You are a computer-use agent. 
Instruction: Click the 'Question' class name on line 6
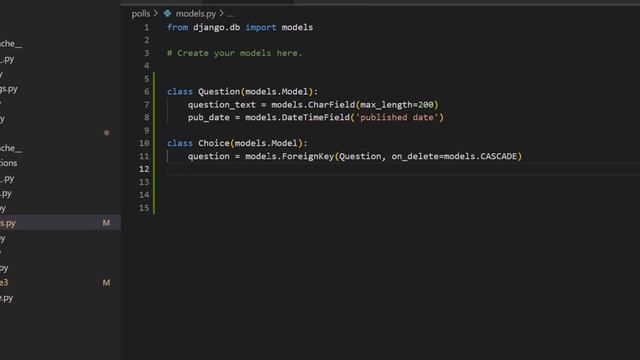[x=219, y=92]
